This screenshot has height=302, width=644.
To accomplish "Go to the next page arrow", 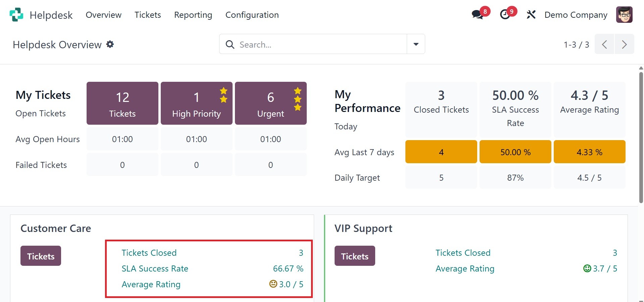I will click(624, 44).
